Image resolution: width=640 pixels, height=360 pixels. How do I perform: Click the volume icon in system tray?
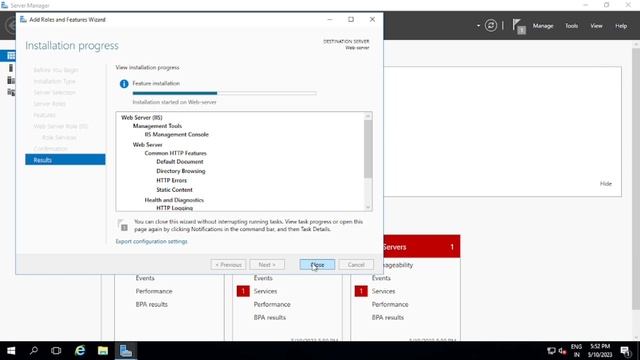[x=562, y=351]
